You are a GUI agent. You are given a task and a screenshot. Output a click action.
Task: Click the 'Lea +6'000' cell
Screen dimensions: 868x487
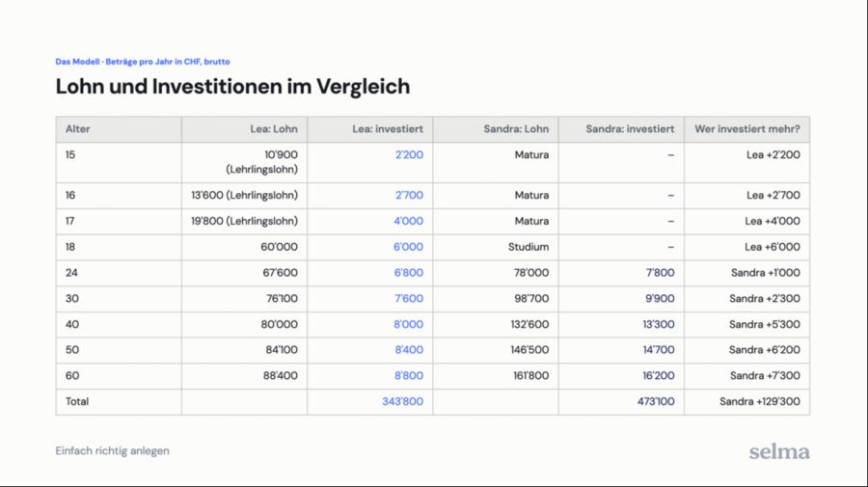[746, 248]
